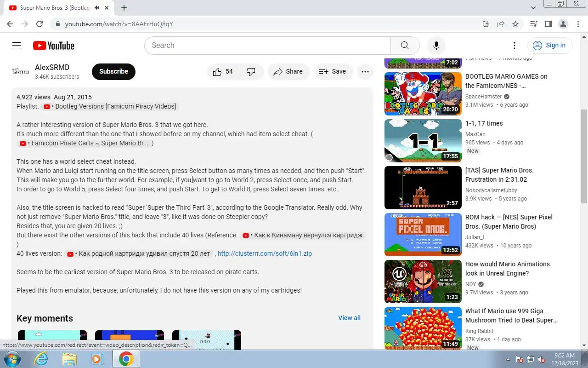Play the 1-1 video thumbnail
Image resolution: width=588 pixels, height=368 pixels.
(x=423, y=141)
